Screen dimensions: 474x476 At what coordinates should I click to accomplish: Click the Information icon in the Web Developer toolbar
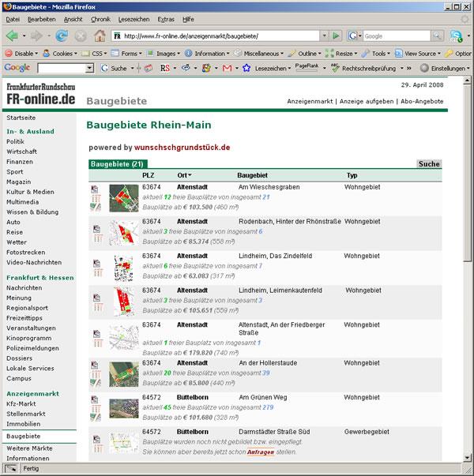188,54
